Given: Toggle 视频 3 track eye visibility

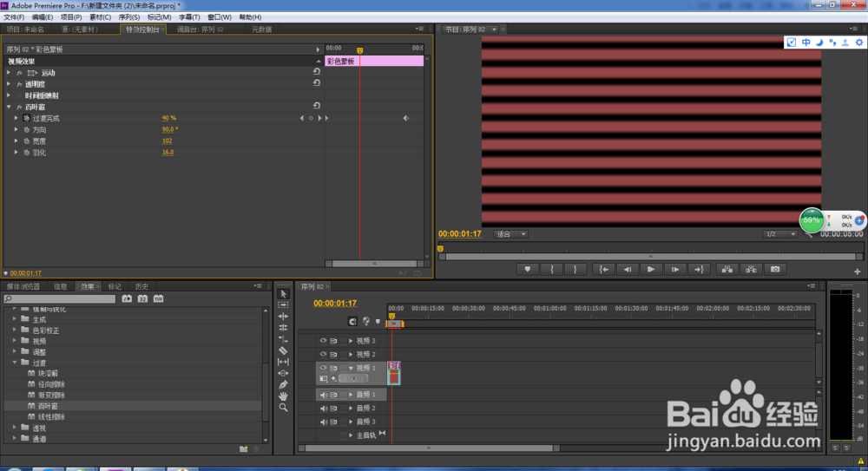Looking at the screenshot, I should pyautogui.click(x=323, y=341).
